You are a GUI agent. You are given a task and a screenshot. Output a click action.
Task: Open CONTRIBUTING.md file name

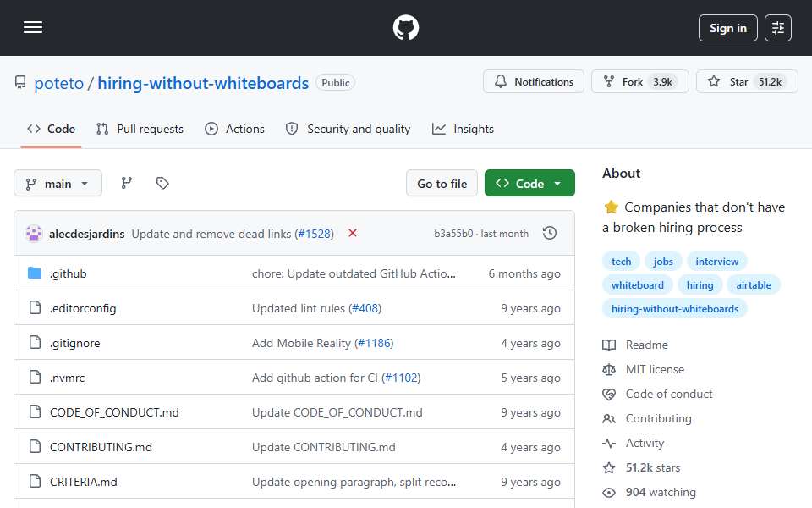(101, 447)
